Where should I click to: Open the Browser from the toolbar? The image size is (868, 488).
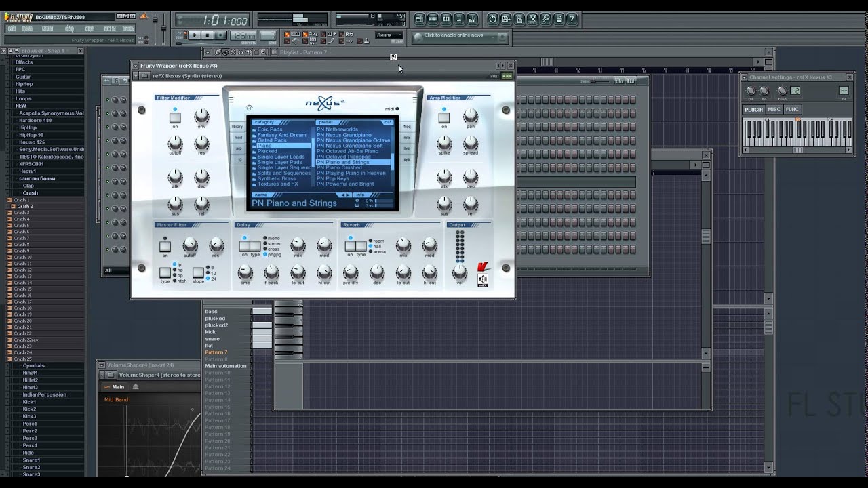(x=459, y=19)
